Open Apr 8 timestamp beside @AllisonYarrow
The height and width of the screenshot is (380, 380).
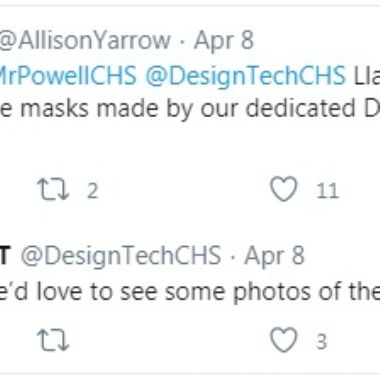coord(224,41)
